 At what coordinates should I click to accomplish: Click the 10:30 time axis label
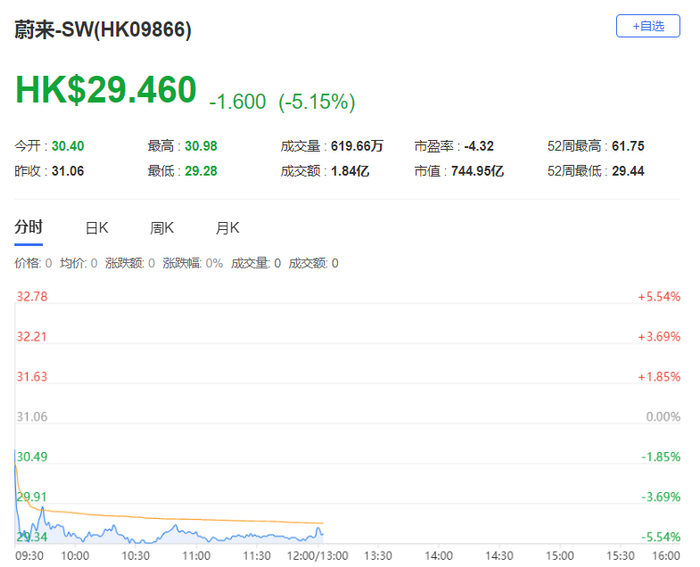pos(136,556)
